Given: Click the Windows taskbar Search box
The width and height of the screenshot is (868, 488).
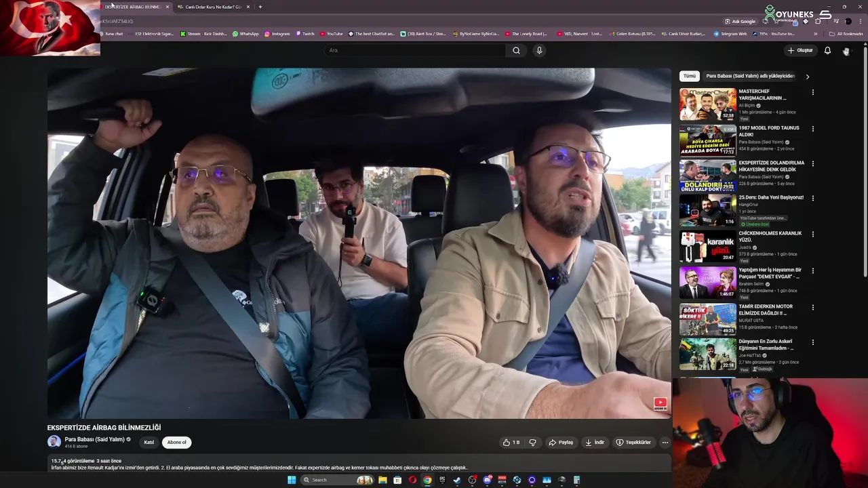Looking at the screenshot, I should (336, 480).
